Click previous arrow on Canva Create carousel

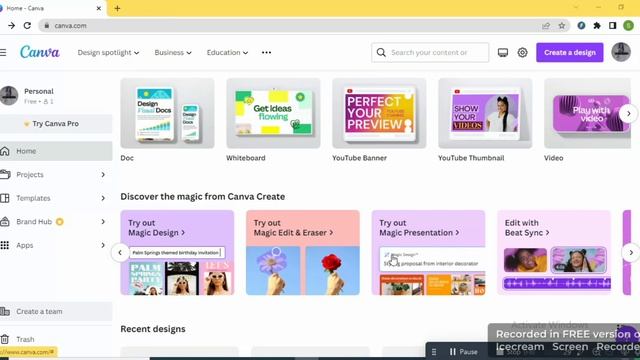120,253
